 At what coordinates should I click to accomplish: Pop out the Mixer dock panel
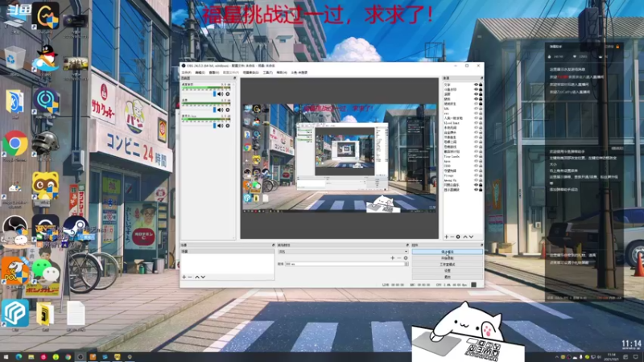coord(234,78)
